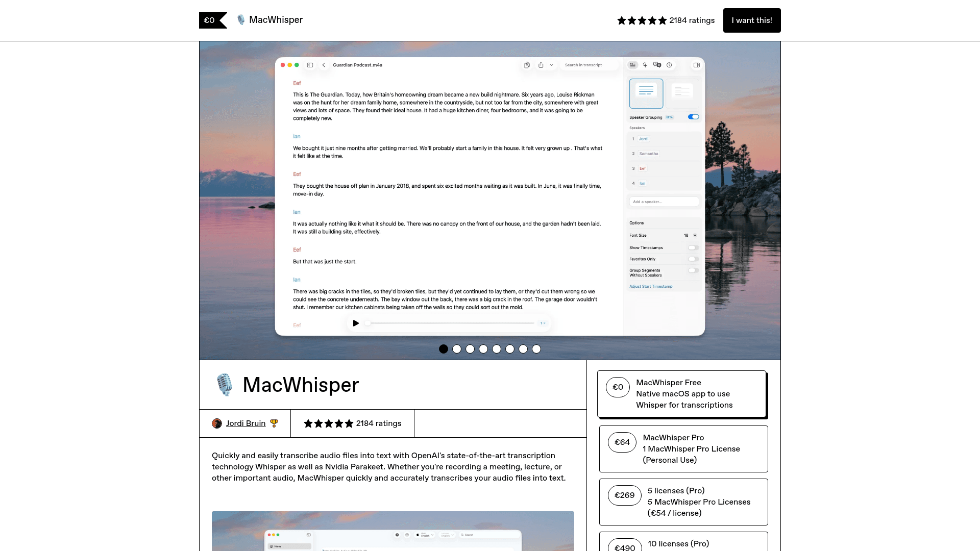Viewport: 980px width, 551px height.
Task: Click the share export icon
Action: pos(541,65)
